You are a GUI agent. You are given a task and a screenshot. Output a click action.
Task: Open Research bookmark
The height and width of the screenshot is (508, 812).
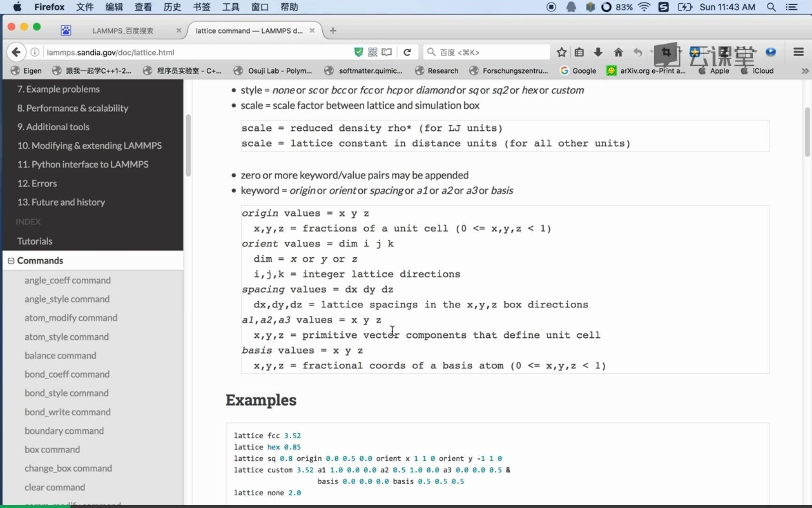[x=437, y=71]
